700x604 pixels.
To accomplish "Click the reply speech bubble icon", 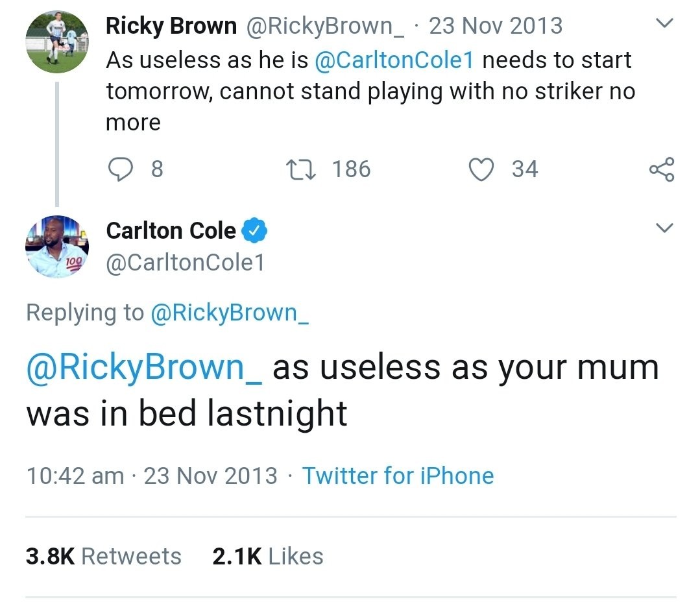I will tap(121, 169).
